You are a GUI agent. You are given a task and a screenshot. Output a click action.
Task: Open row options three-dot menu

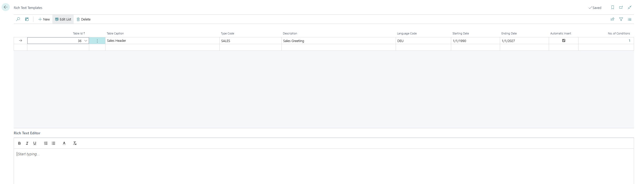(97, 41)
